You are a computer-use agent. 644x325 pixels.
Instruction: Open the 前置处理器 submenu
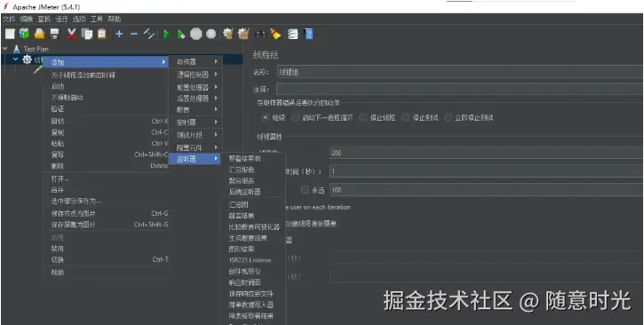pyautogui.click(x=196, y=87)
